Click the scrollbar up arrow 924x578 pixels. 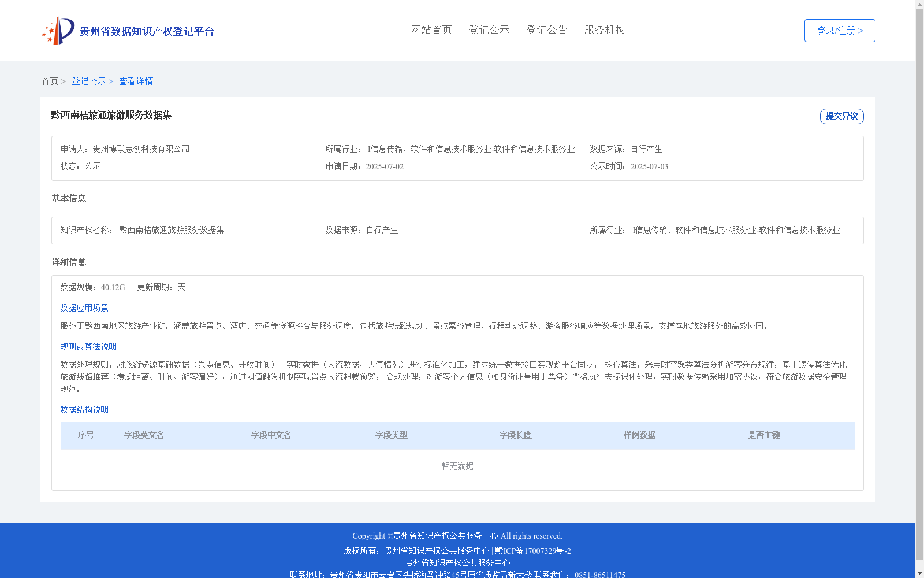tap(920, 3)
